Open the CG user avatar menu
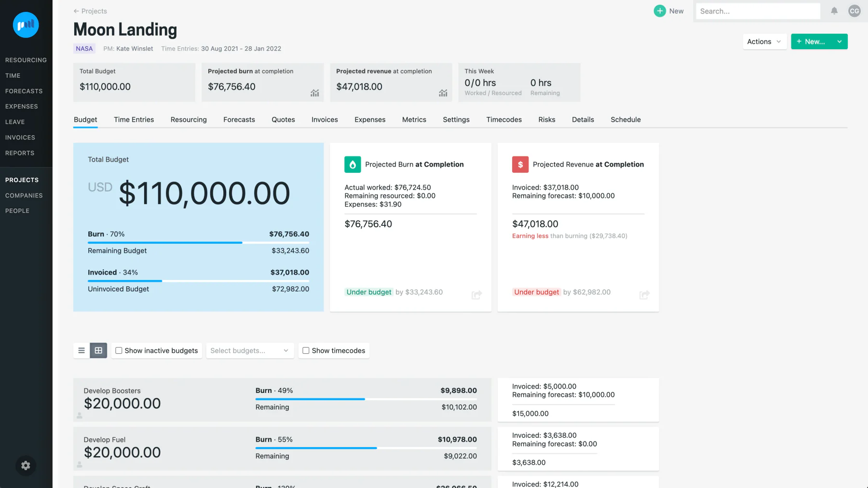The image size is (868, 488). [854, 11]
